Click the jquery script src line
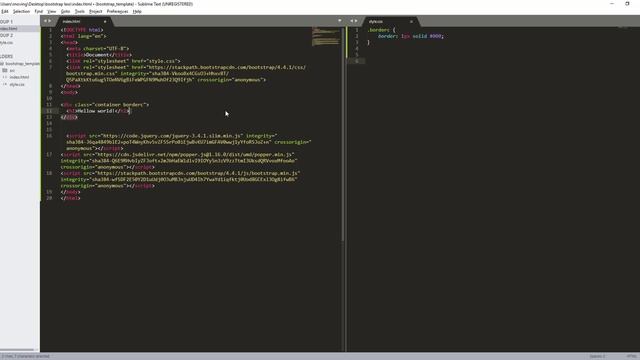This screenshot has width=640, height=360. click(x=172, y=136)
